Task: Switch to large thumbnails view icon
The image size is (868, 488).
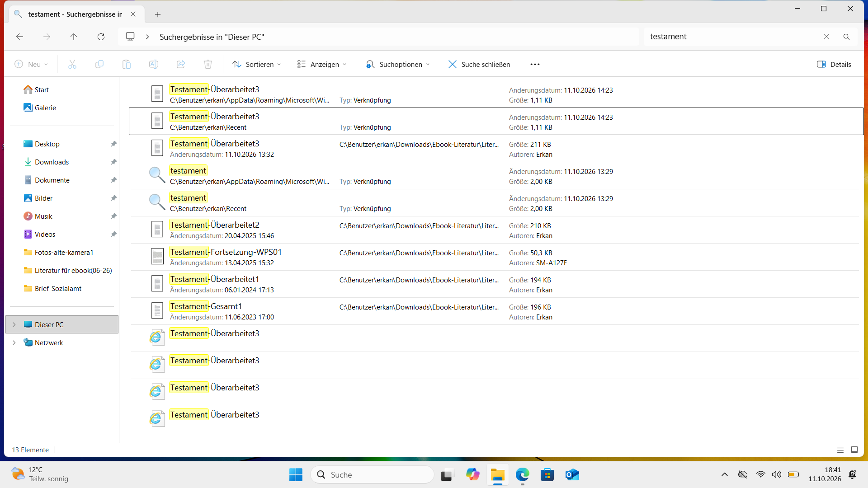Action: (x=854, y=450)
